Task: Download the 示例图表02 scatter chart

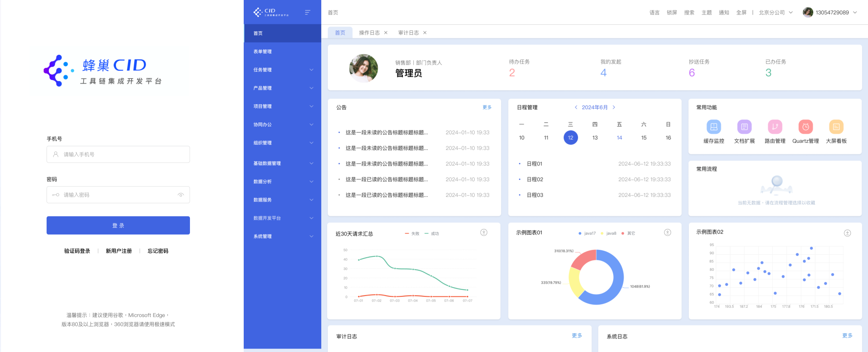Action: click(847, 233)
